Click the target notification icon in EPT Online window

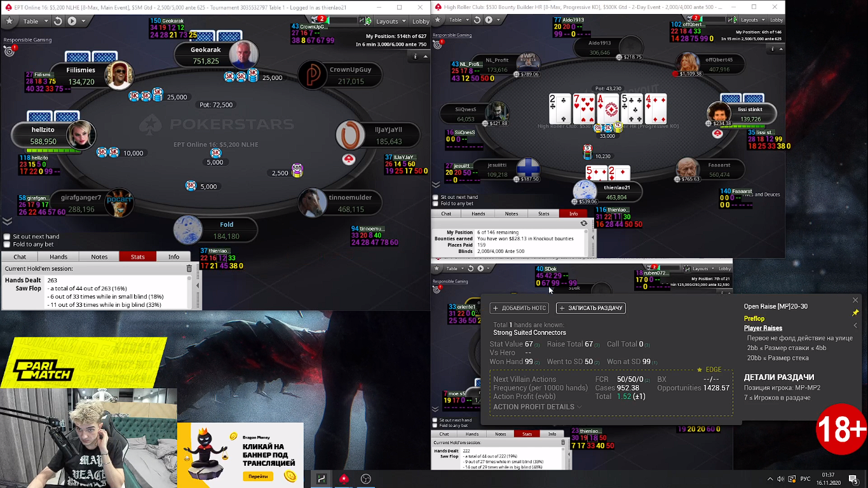point(9,51)
